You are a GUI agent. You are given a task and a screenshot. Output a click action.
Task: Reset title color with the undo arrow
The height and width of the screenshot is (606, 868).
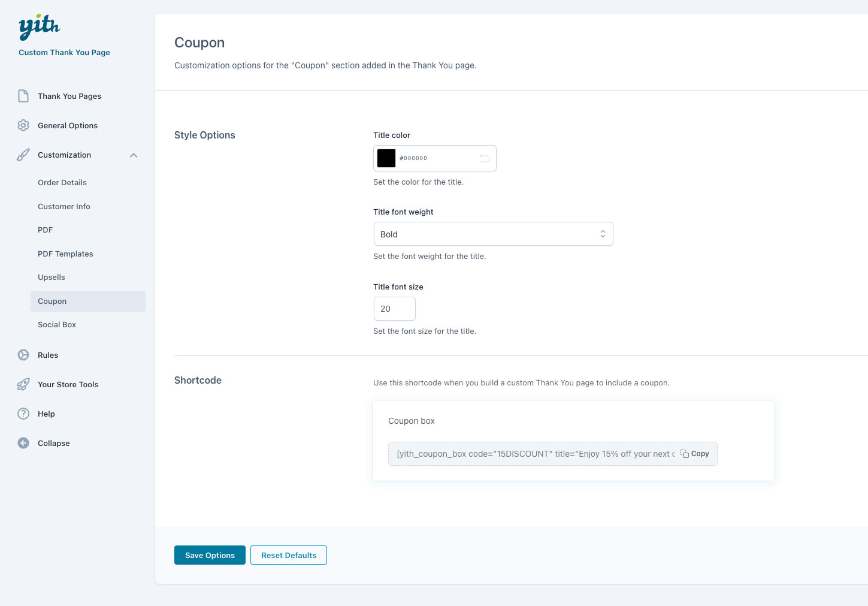point(485,158)
